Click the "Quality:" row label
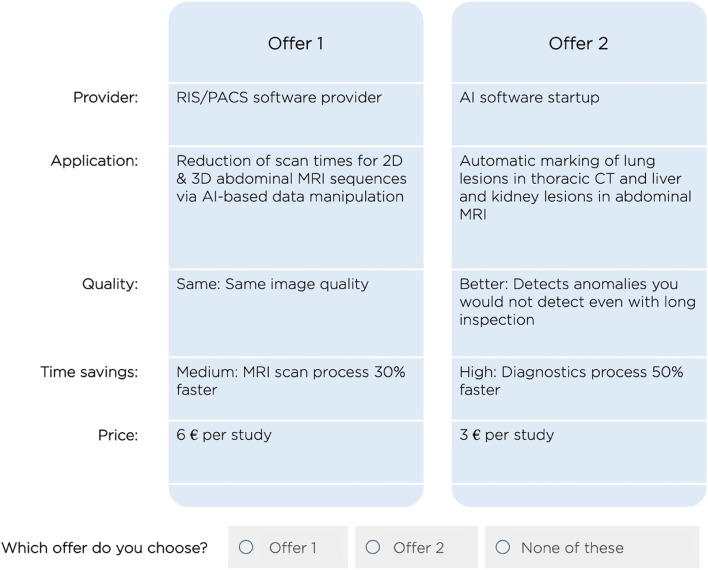Image resolution: width=708 pixels, height=570 pixels. pyautogui.click(x=110, y=284)
